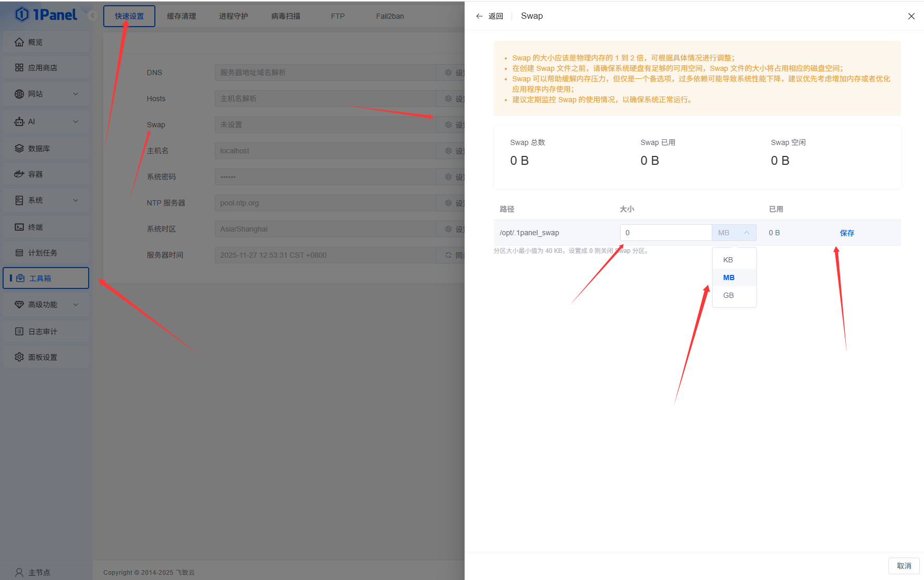The width and height of the screenshot is (924, 580).
Task: Open the App Store (应用商店) icon
Action: click(19, 68)
